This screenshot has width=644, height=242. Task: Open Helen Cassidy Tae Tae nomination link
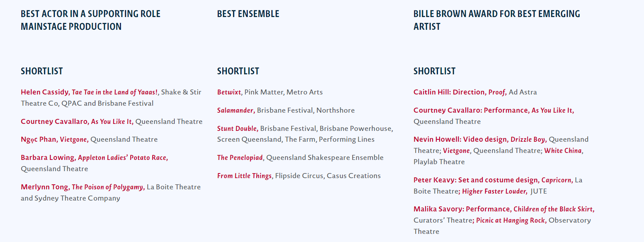(89, 92)
